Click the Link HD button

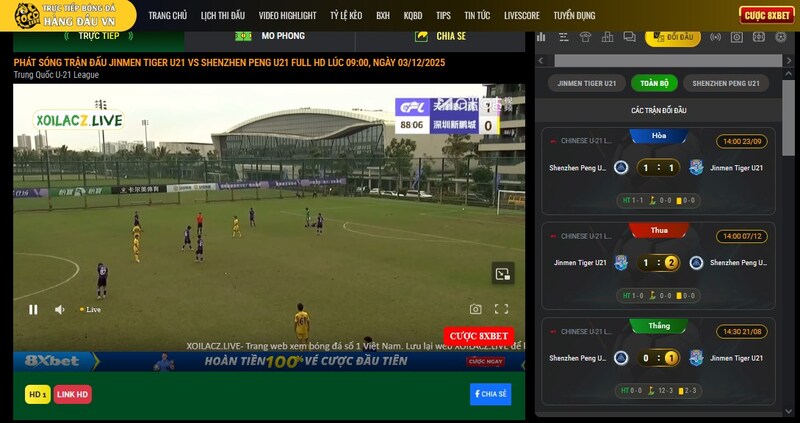72,395
